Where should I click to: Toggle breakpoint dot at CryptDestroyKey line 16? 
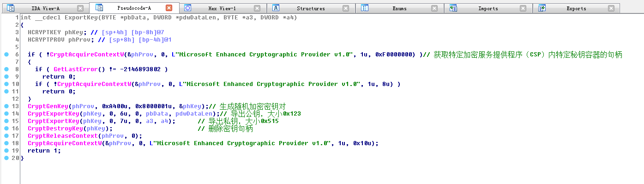pyautogui.click(x=6, y=129)
